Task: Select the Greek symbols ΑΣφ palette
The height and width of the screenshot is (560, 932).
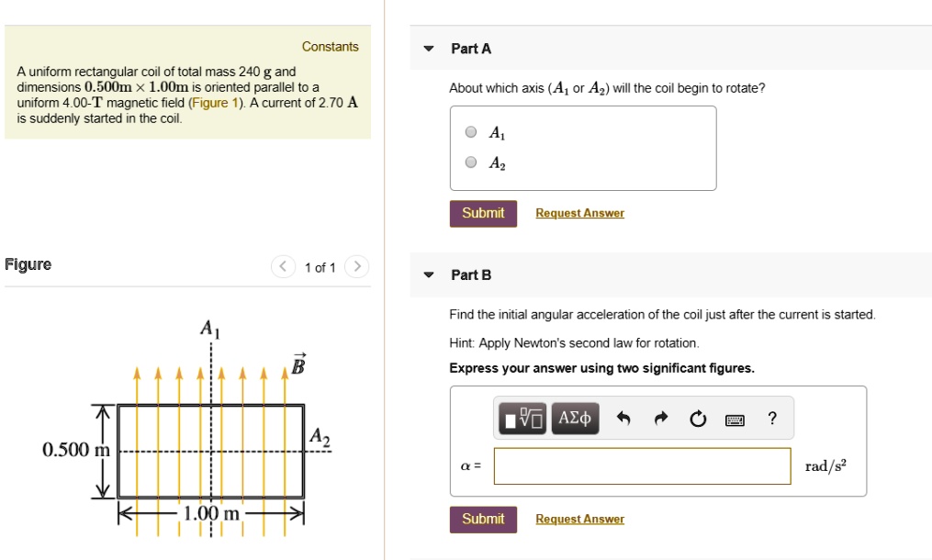Action: pyautogui.click(x=575, y=418)
